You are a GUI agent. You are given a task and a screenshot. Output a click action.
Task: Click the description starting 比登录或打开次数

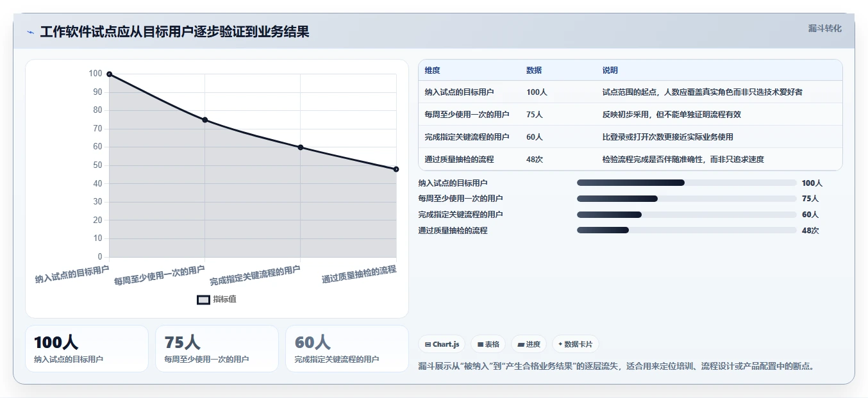click(x=668, y=137)
